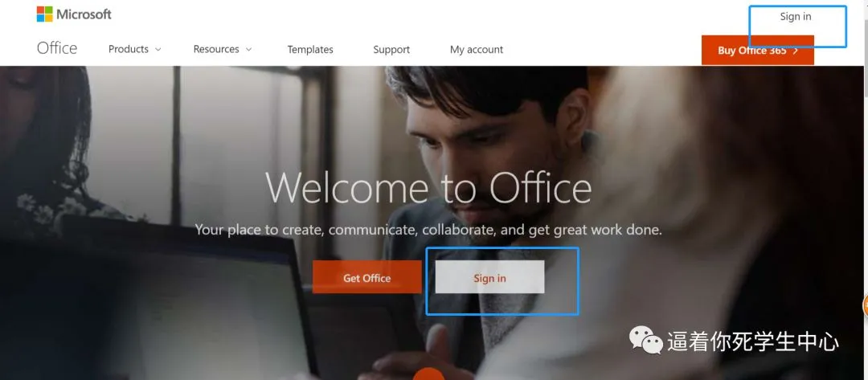Click the Chinese watermark text near WeChat icon
The image size is (868, 380).
(x=753, y=341)
